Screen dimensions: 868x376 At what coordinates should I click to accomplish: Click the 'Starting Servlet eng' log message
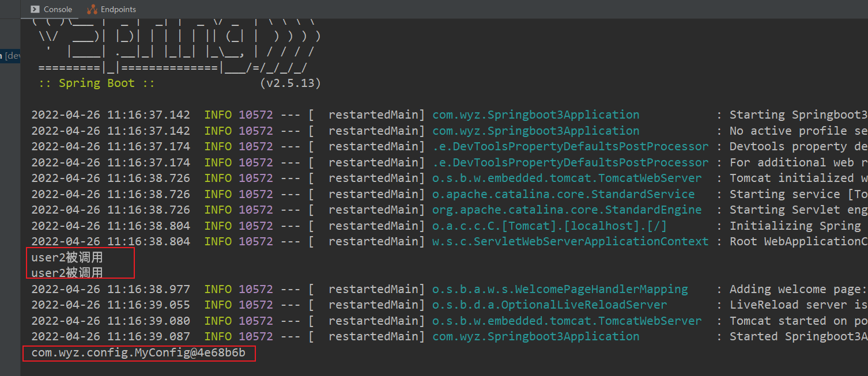[x=799, y=210]
